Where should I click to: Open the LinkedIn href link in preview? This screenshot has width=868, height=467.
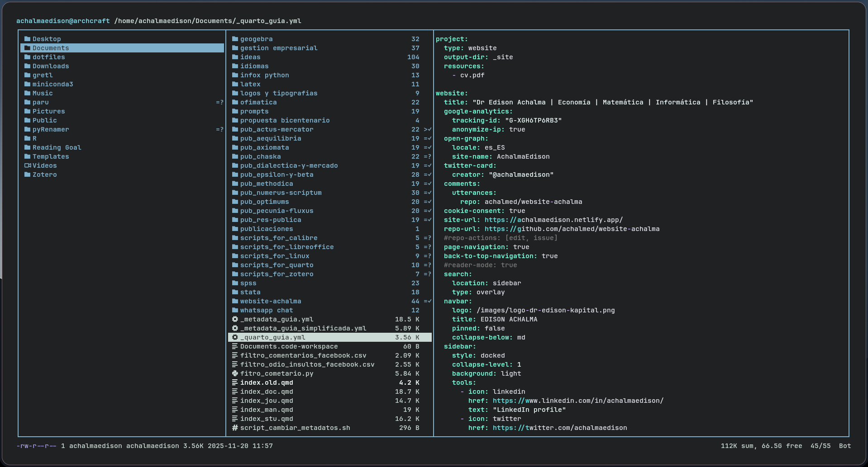click(578, 401)
